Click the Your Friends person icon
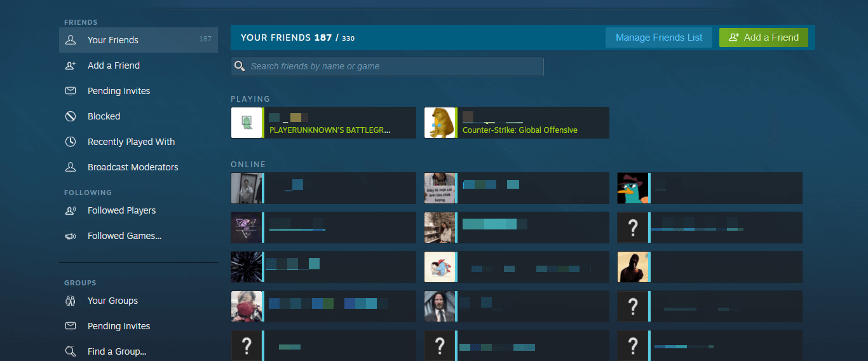The height and width of the screenshot is (361, 868). point(71,40)
